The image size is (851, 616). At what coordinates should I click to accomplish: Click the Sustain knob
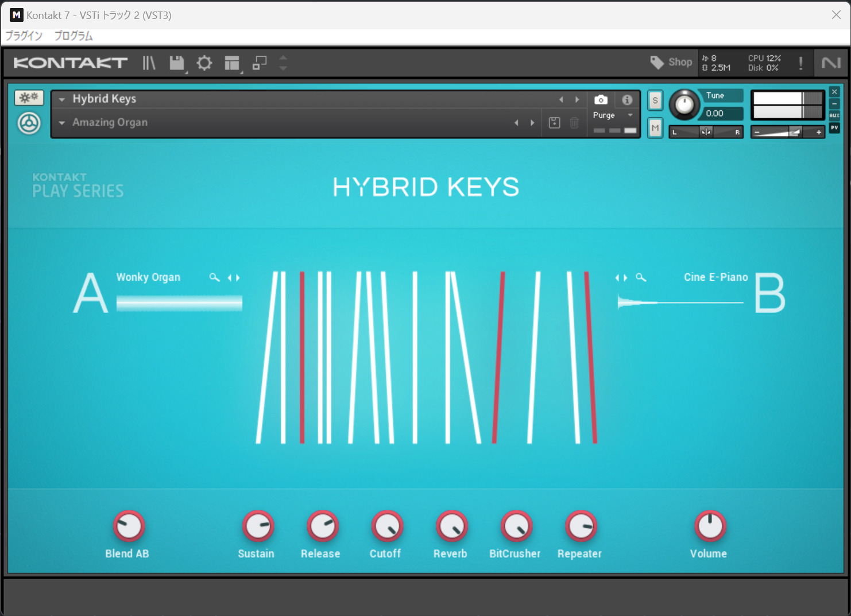(x=258, y=526)
